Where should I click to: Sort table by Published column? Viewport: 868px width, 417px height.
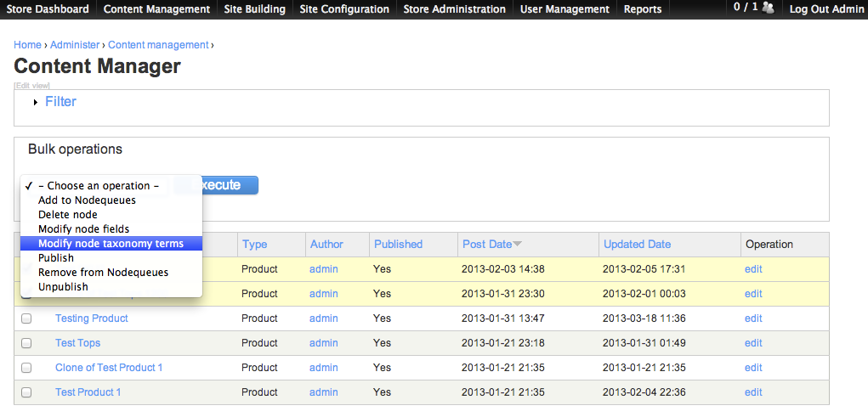[398, 245]
